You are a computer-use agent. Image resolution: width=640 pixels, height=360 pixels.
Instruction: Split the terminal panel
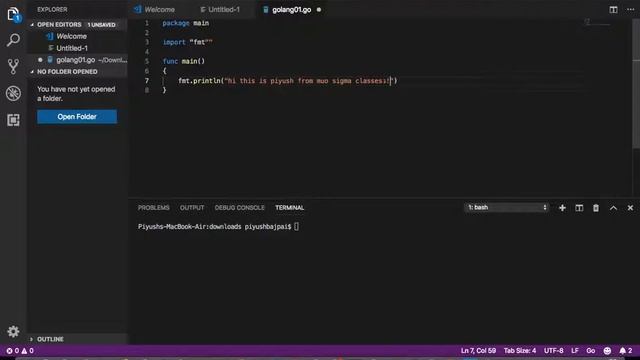(579, 208)
